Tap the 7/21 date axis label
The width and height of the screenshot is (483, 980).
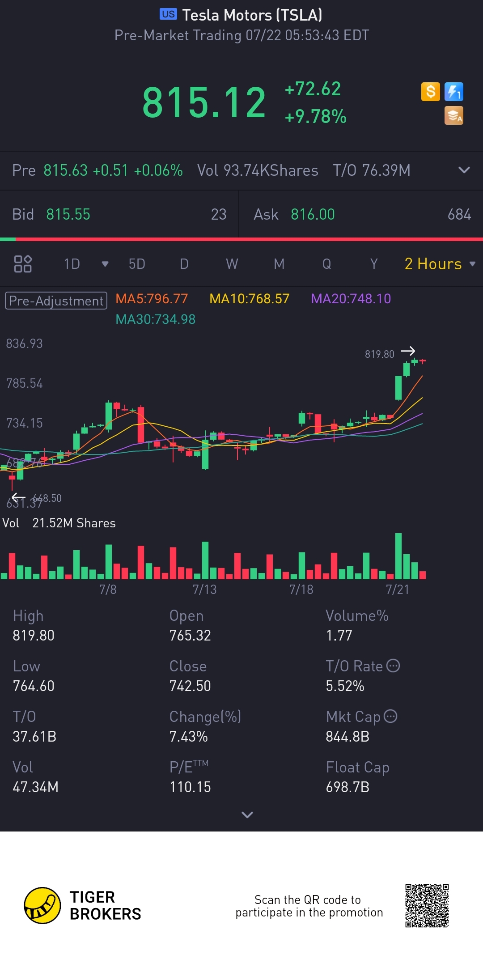(398, 589)
